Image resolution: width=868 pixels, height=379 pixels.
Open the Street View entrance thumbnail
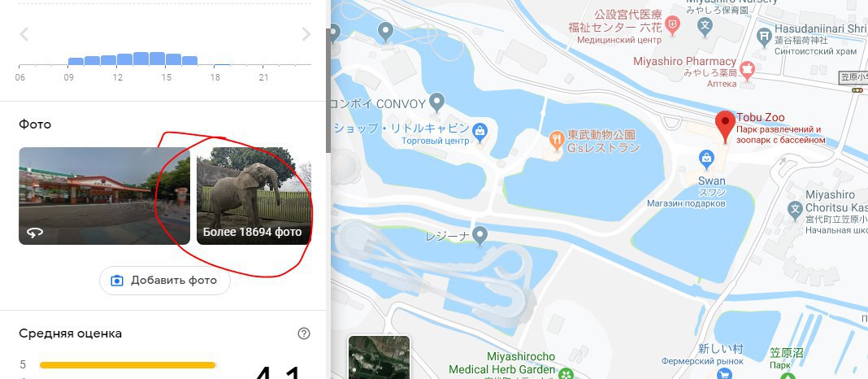pos(105,195)
